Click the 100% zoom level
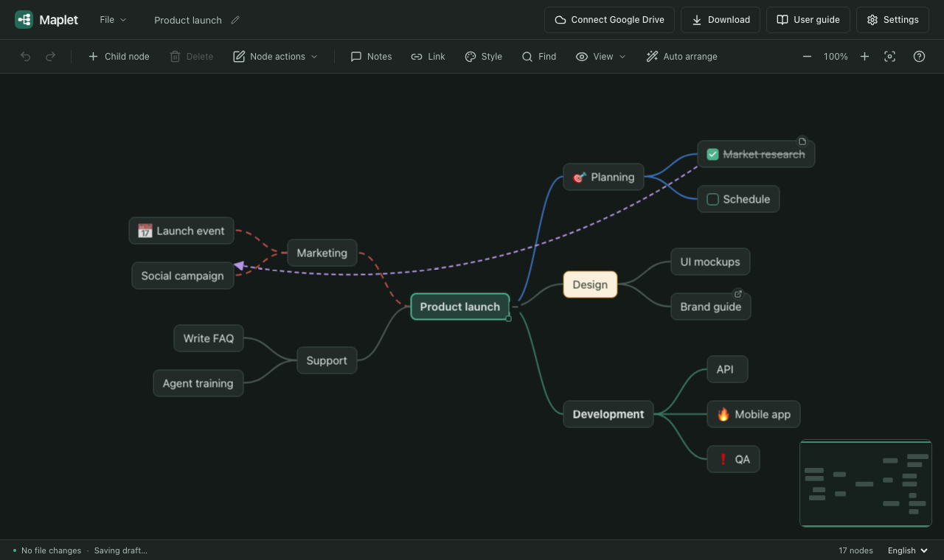The width and height of the screenshot is (944, 560). (836, 57)
